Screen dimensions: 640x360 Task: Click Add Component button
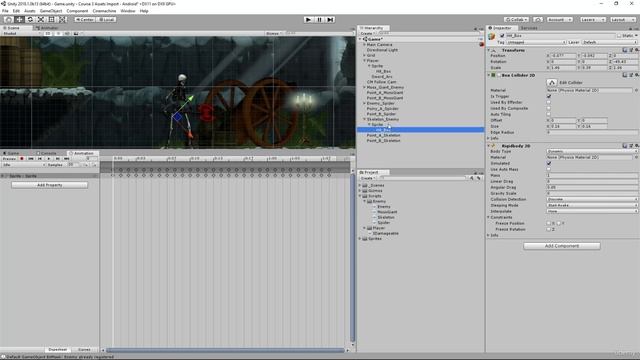(562, 246)
